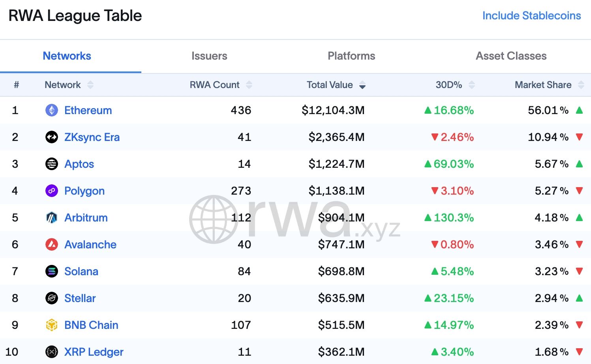
Task: Toggle the Include Stablecoins option
Action: (x=531, y=16)
